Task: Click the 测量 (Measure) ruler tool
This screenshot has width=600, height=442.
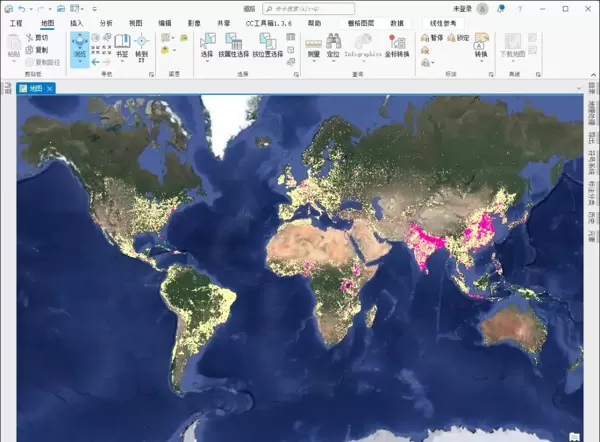Action: coord(311,46)
